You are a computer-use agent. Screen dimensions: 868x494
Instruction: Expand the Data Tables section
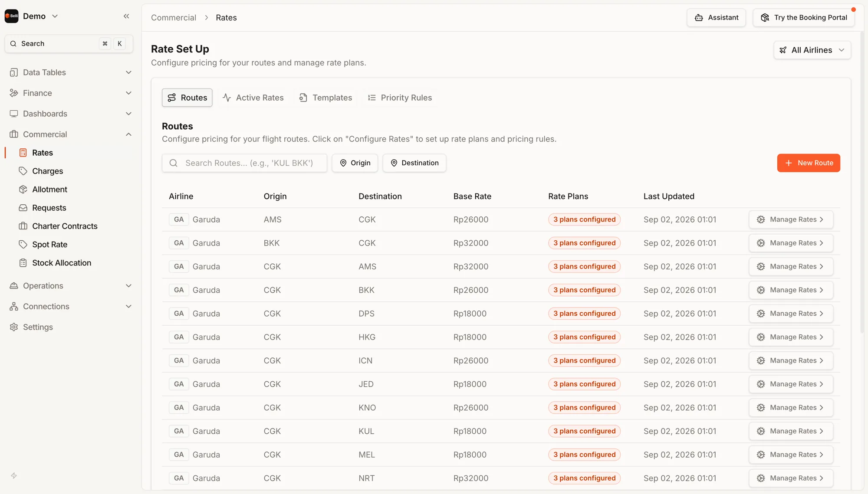point(69,72)
